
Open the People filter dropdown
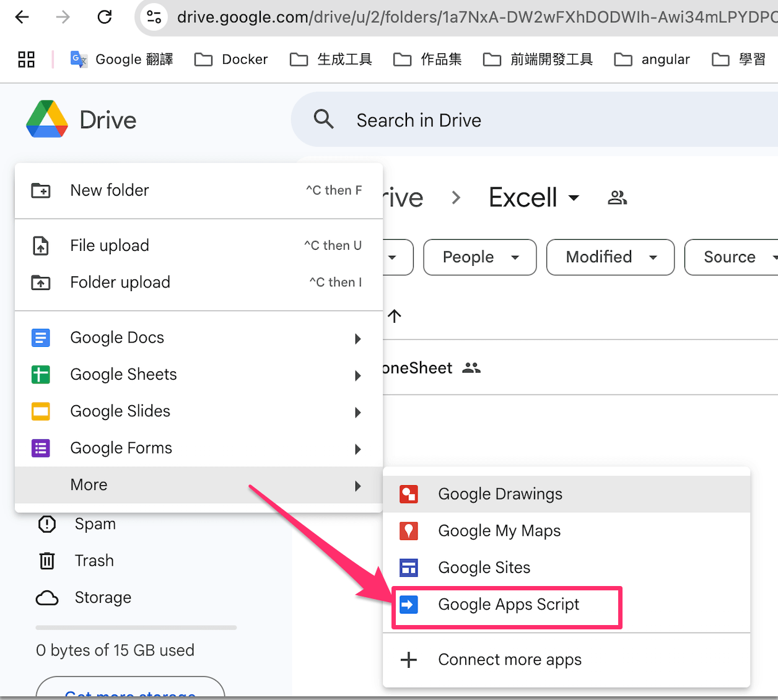479,257
